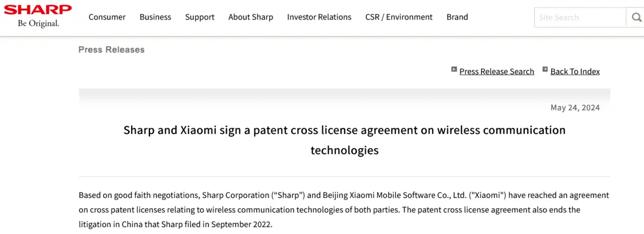
Task: Click the red SHARP logo
Action: point(38,10)
